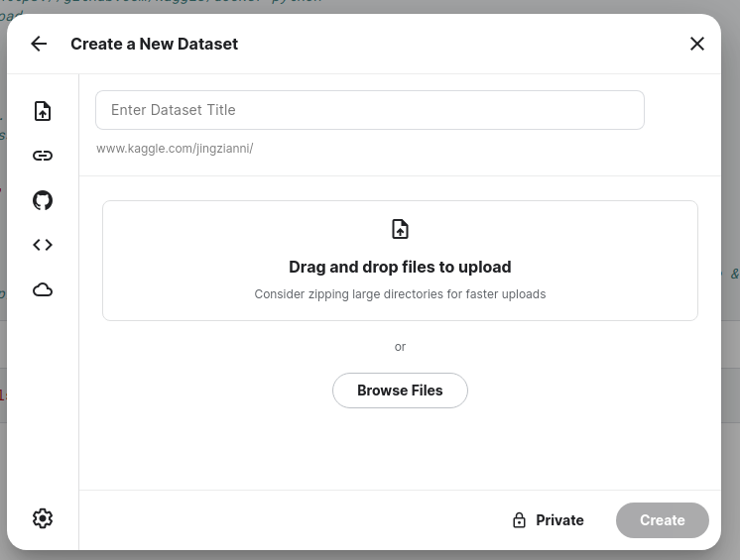Click the lock icon beside Private

pyautogui.click(x=519, y=520)
